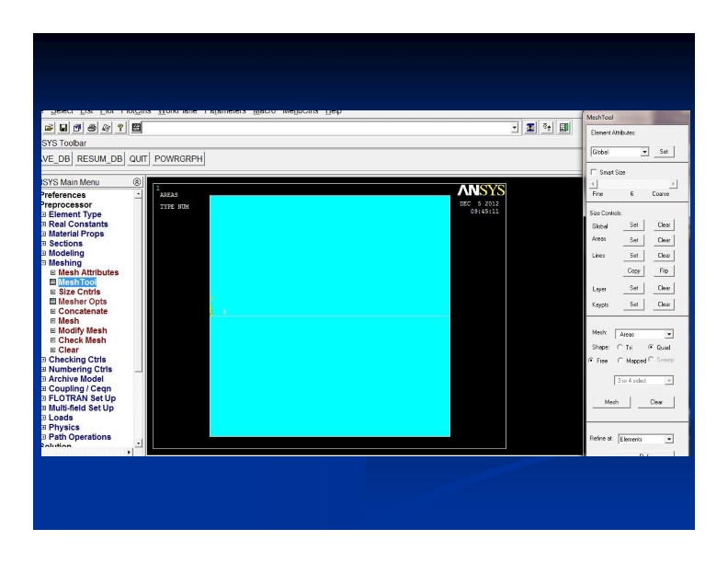Click the Open file icon in toolbar

click(x=48, y=125)
